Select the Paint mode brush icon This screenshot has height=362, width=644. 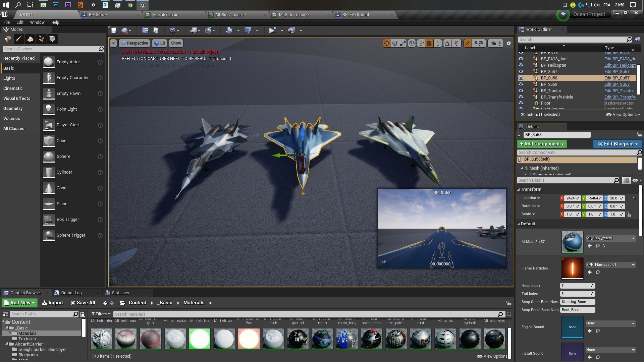[x=19, y=39]
